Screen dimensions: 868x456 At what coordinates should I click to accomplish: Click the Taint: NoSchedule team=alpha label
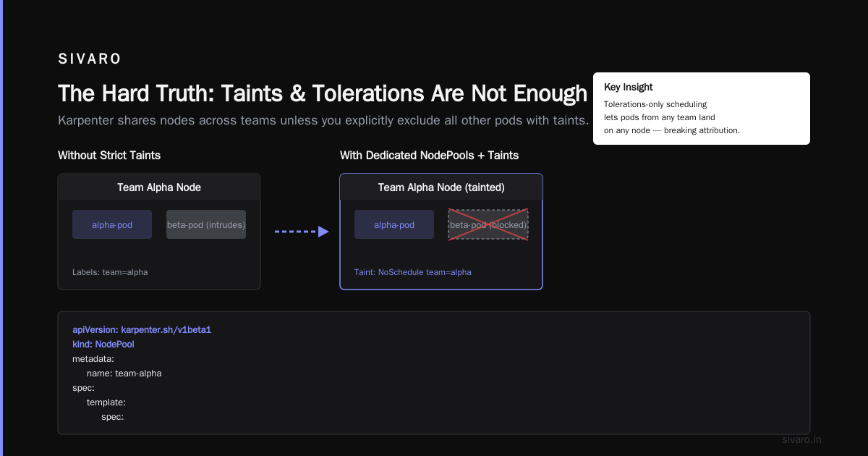413,272
